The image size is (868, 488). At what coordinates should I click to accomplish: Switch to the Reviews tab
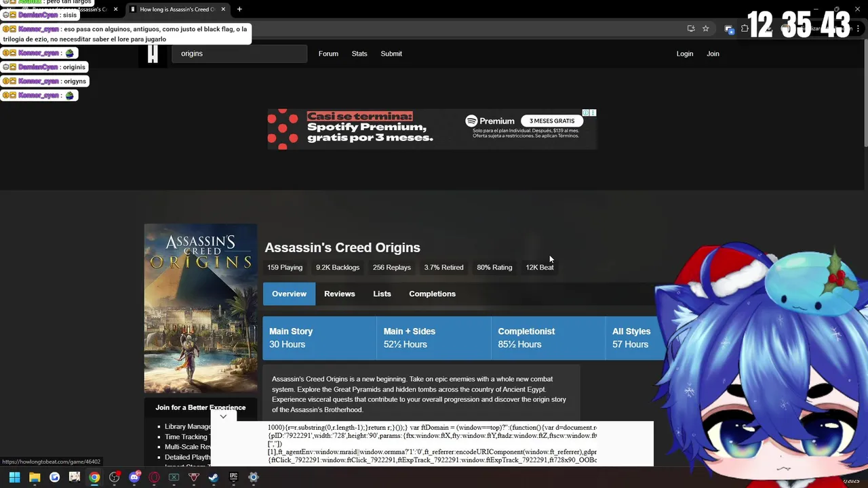click(340, 293)
